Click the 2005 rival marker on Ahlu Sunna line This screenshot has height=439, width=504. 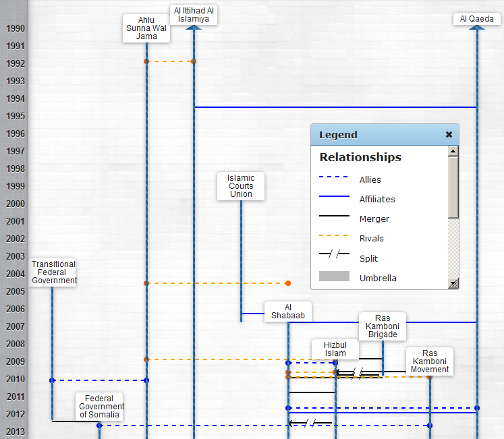146,283
